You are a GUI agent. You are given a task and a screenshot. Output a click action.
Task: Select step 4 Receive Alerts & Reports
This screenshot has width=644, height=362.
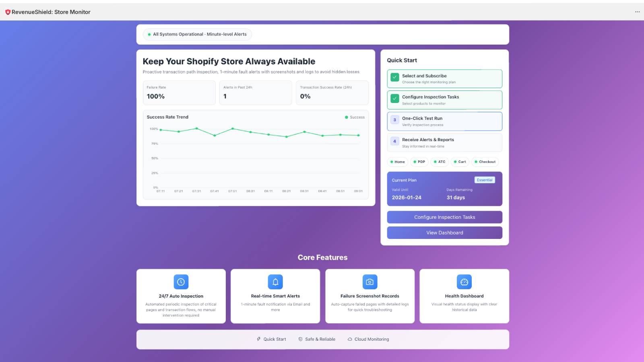[x=444, y=142]
